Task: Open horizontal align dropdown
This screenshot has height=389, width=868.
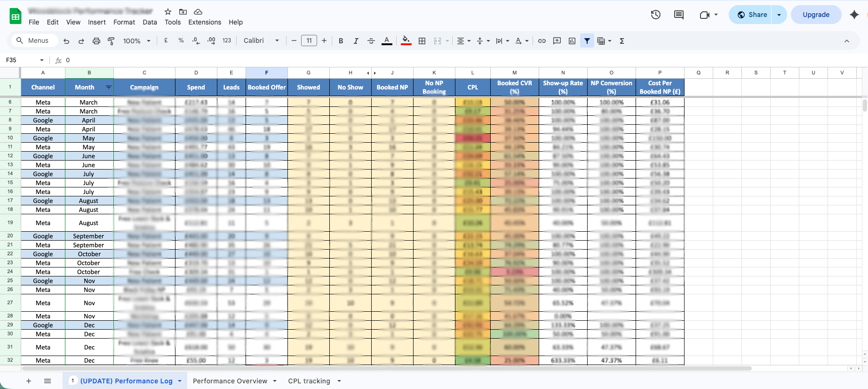Action: pos(464,41)
